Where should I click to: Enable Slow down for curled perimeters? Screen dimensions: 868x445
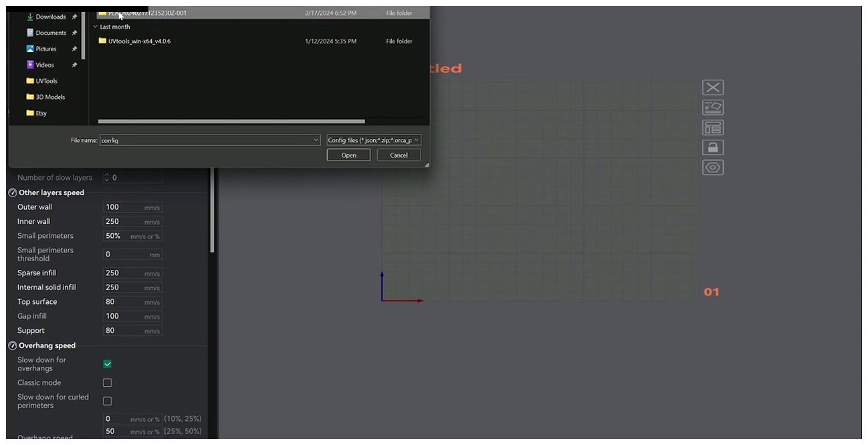(x=107, y=401)
